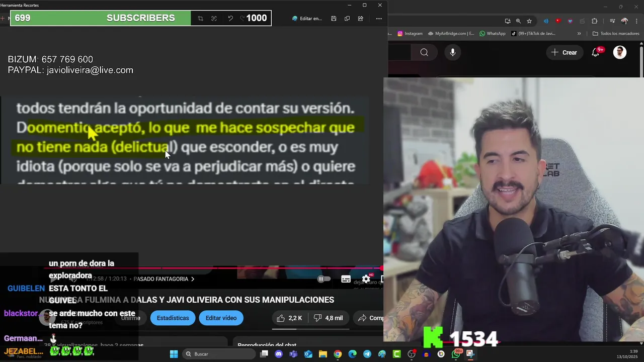The image size is (644, 362).
Task: Open 'Todos los marcadores' folder
Action: point(616,34)
